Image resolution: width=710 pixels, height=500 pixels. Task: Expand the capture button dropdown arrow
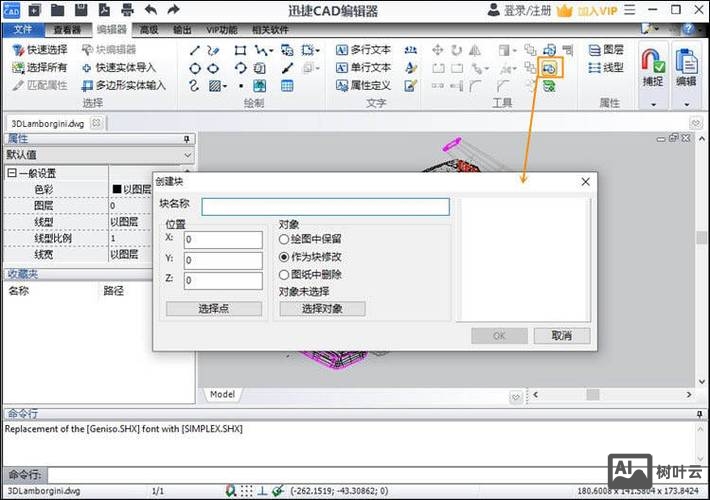tap(653, 105)
